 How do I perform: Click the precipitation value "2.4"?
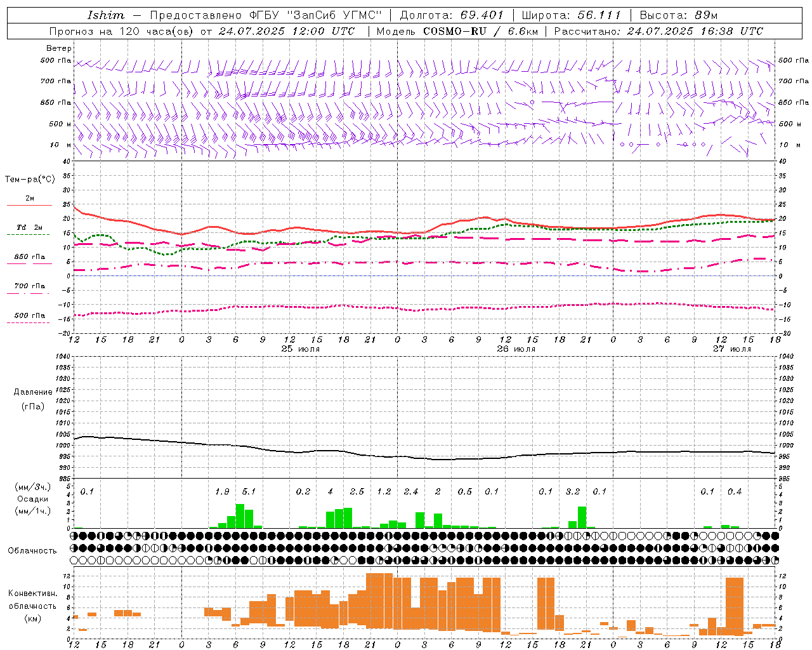tap(411, 491)
